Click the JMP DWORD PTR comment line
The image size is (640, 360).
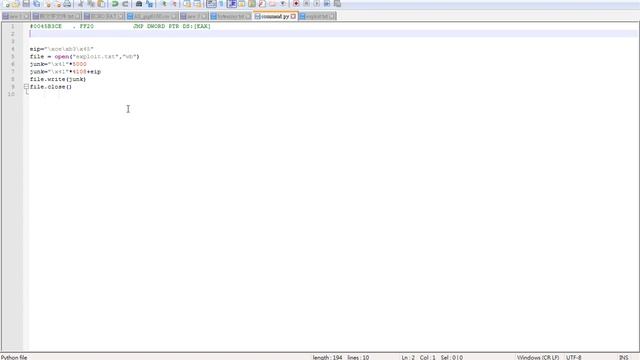click(x=120, y=26)
